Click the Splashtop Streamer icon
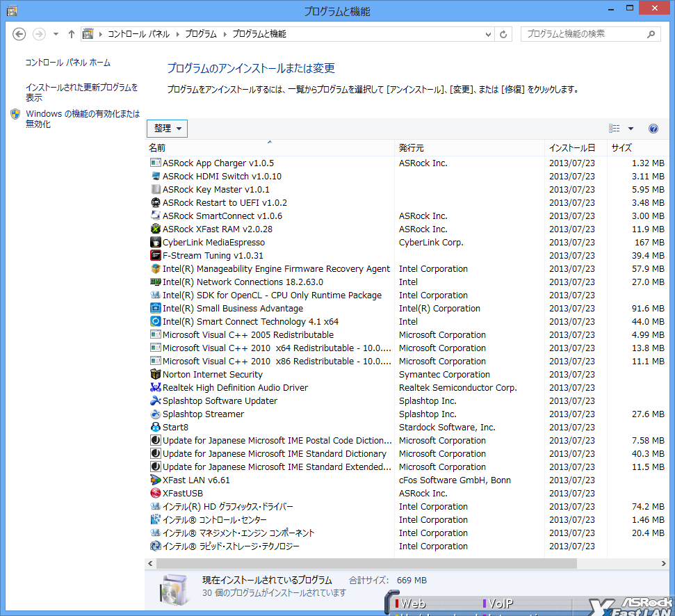The width and height of the screenshot is (675, 616). [156, 414]
